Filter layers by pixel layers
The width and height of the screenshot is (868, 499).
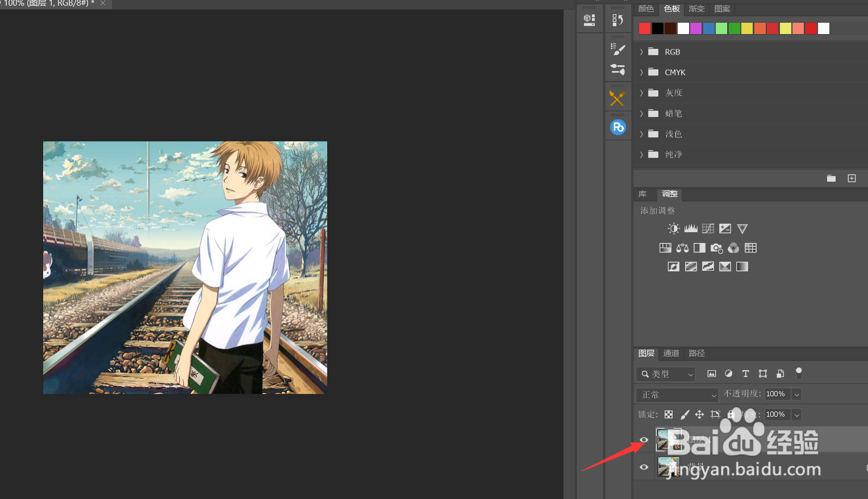(711, 374)
